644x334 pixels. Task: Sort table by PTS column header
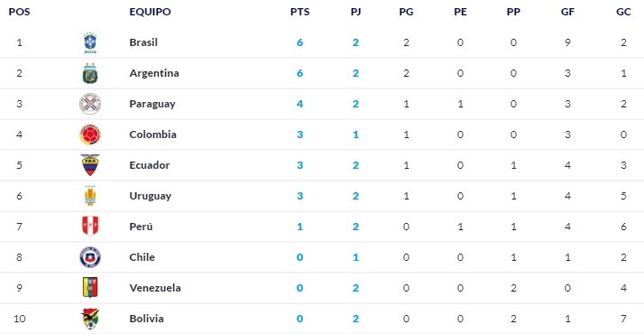299,12
